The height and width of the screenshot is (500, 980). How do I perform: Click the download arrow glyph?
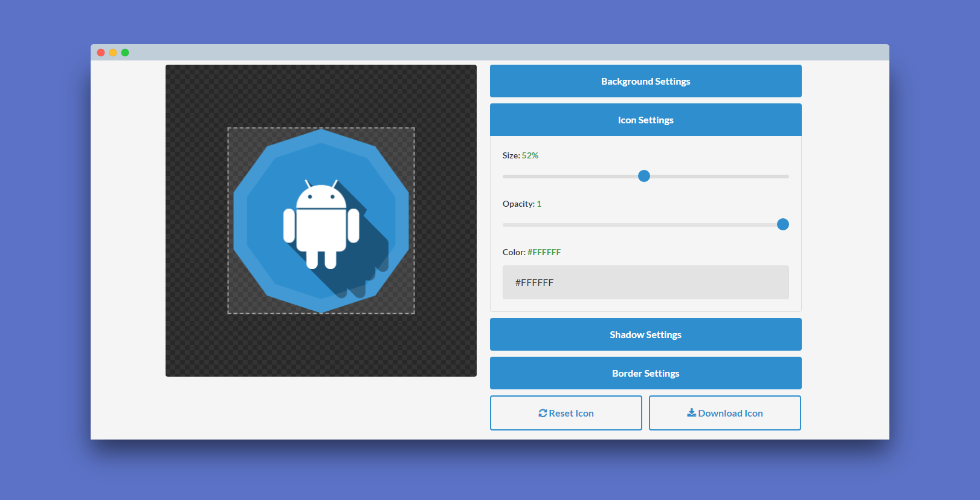tap(692, 413)
